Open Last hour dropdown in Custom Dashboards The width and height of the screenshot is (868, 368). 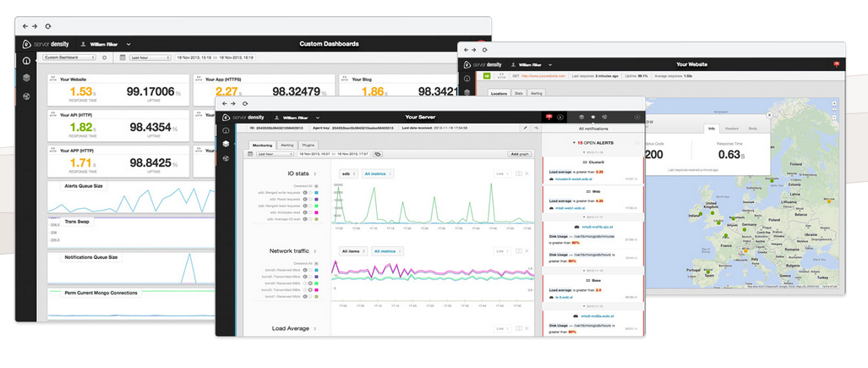point(150,57)
